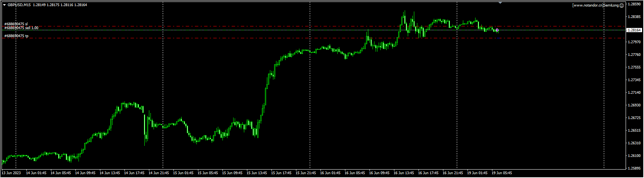Click the current price tag 1.28164
This screenshot has width=644, height=178.
click(634, 30)
